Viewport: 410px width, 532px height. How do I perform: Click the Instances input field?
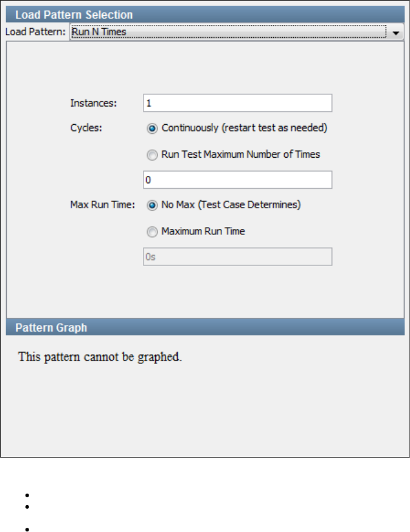(x=237, y=103)
